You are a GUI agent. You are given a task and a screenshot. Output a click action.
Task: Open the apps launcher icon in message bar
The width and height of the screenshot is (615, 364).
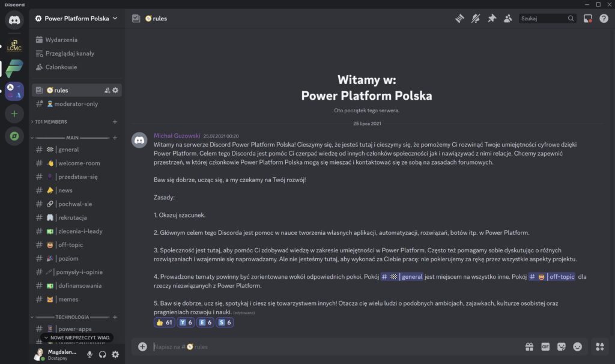pos(600,347)
